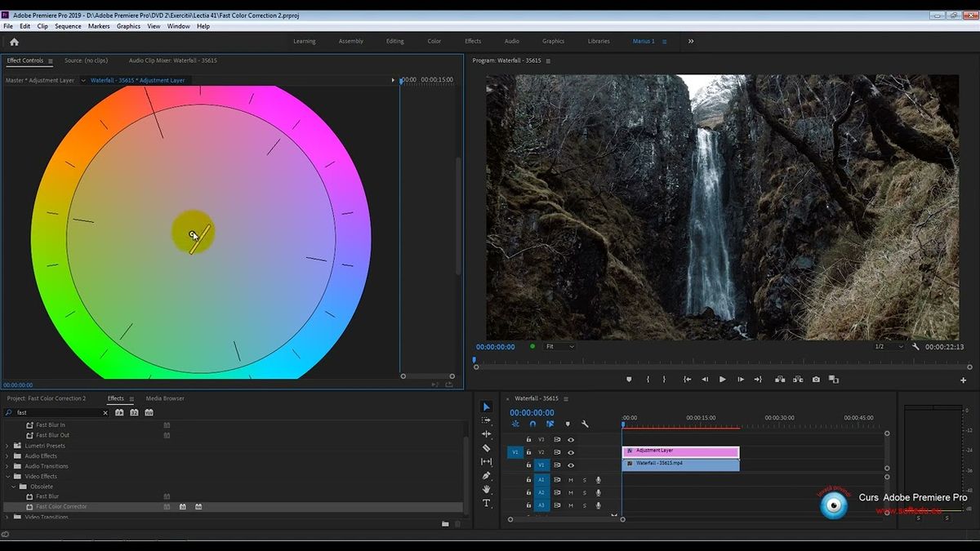
Task: Export a frame with the camera icon
Action: [816, 380]
